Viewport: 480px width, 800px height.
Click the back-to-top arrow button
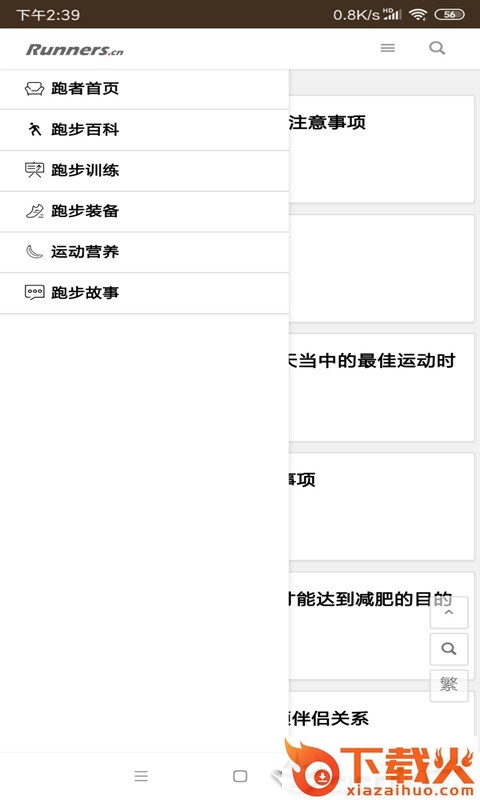point(449,612)
